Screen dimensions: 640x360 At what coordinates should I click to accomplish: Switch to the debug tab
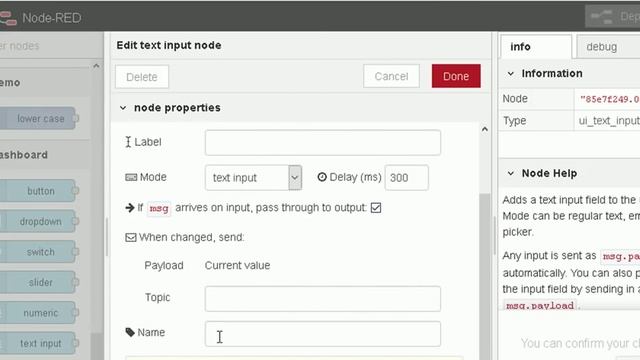pos(608,47)
